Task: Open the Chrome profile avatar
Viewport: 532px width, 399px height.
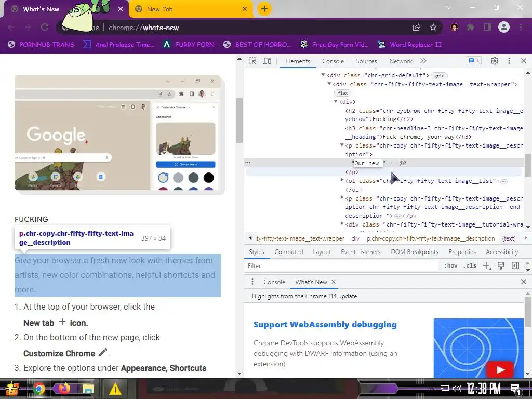Action: click(504, 27)
